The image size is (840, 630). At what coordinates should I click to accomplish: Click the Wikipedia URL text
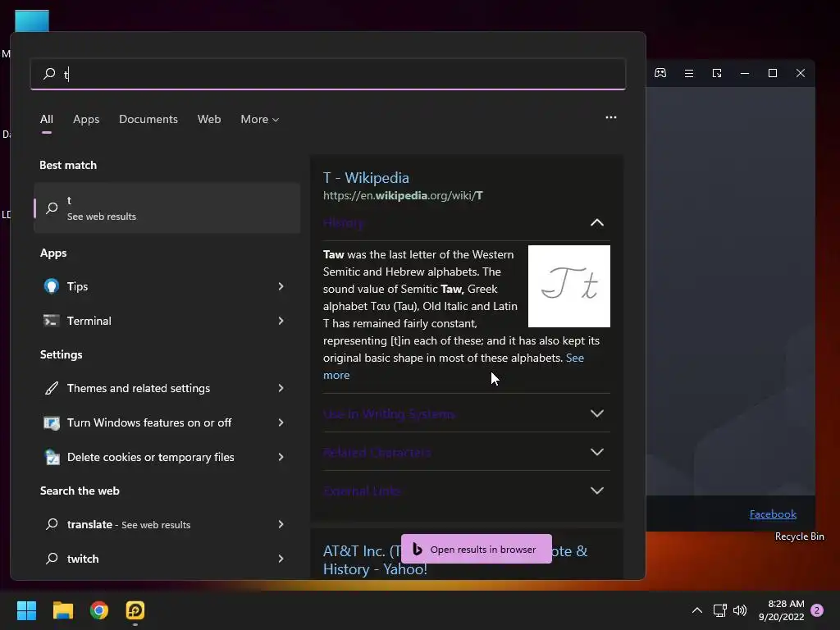coord(403,195)
